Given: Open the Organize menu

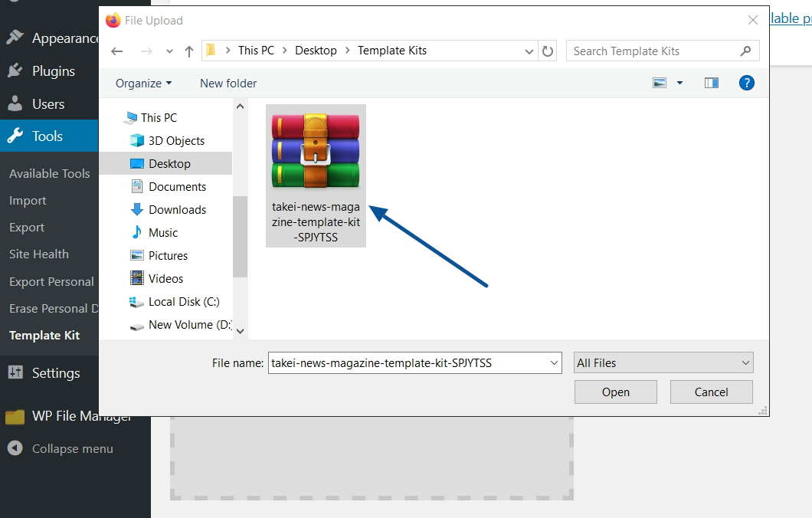Looking at the screenshot, I should pos(143,84).
